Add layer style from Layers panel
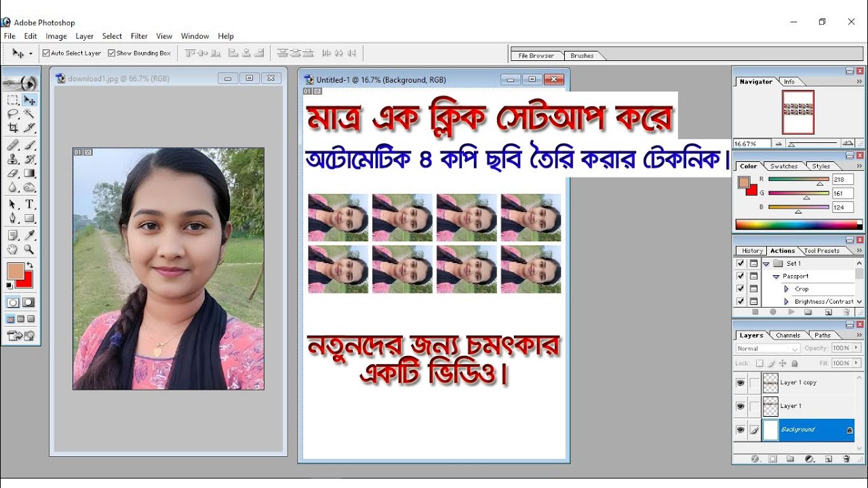The width and height of the screenshot is (868, 488). [x=755, y=459]
